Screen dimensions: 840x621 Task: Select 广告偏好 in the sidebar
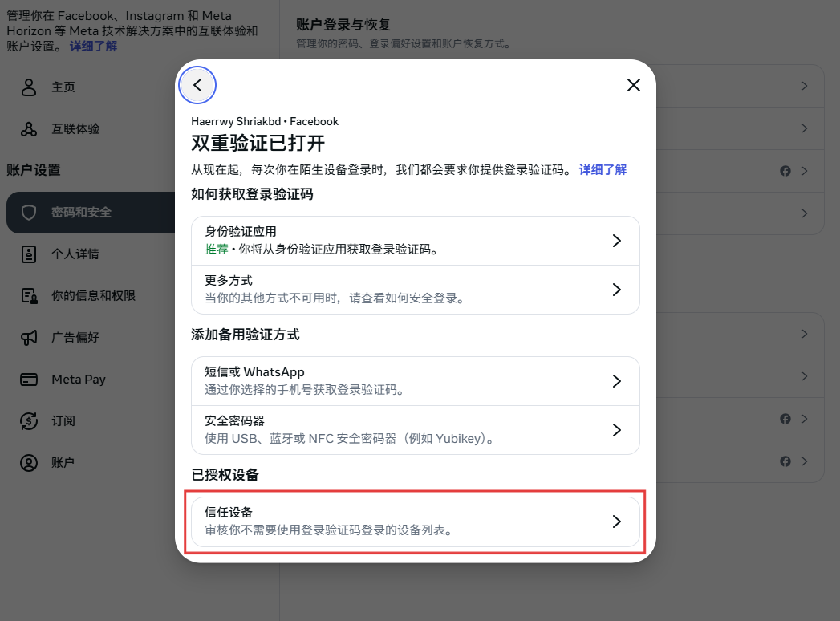coord(91,338)
